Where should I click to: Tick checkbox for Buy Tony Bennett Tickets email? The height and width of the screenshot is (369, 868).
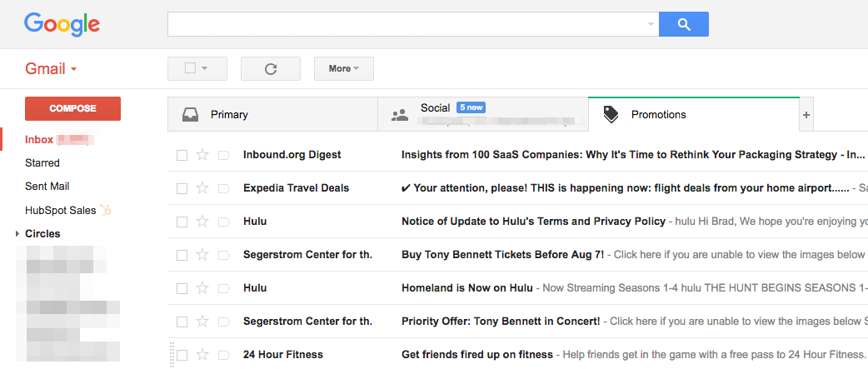[x=182, y=255]
